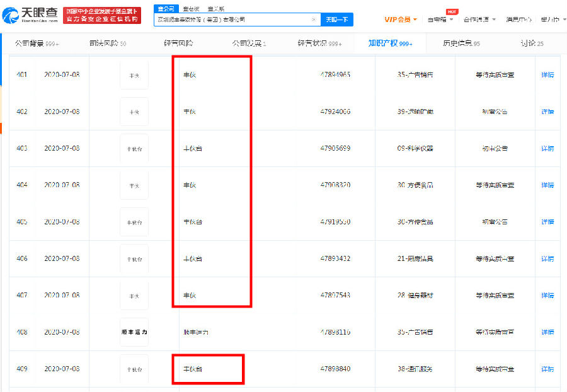Open trademark image thumbnail in row 401

point(134,75)
